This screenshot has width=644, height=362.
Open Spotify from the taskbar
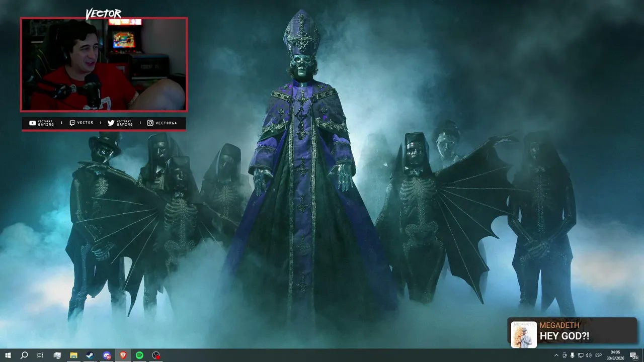pyautogui.click(x=139, y=355)
